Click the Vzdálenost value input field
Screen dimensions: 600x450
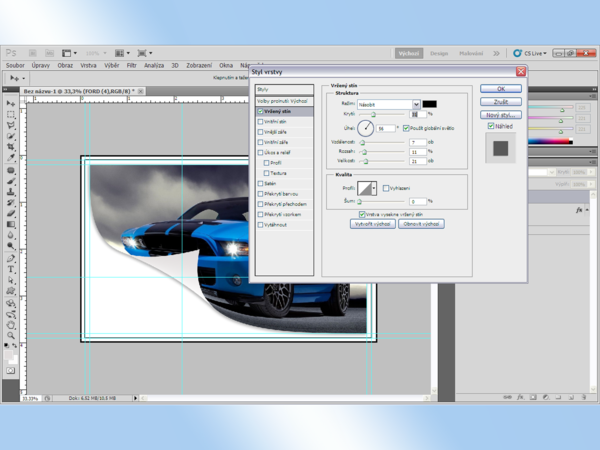417,142
